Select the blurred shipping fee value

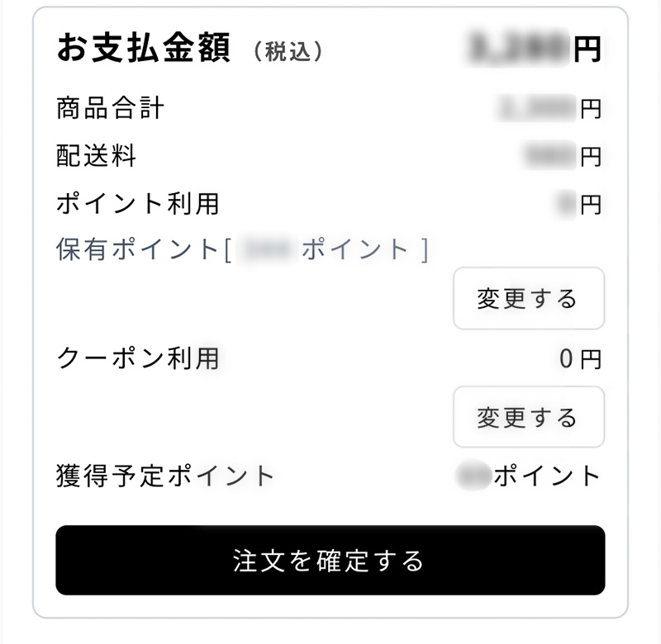tap(549, 154)
